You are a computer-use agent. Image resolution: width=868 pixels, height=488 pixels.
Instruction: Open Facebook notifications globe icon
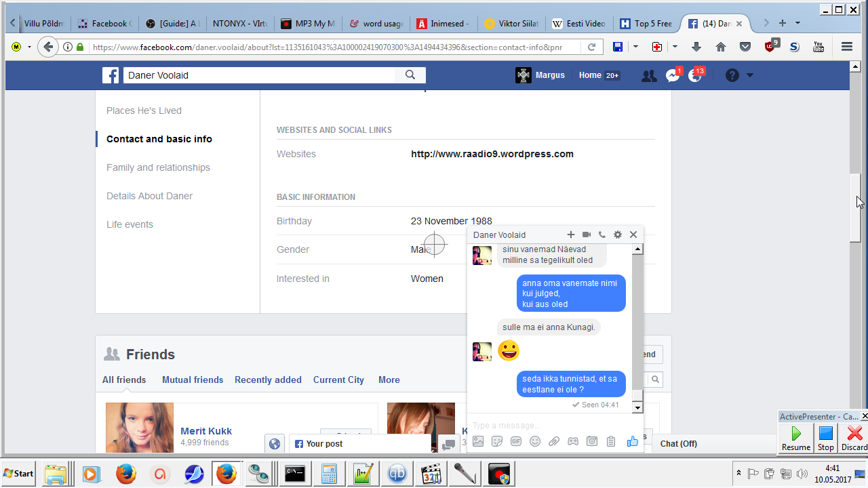[696, 76]
